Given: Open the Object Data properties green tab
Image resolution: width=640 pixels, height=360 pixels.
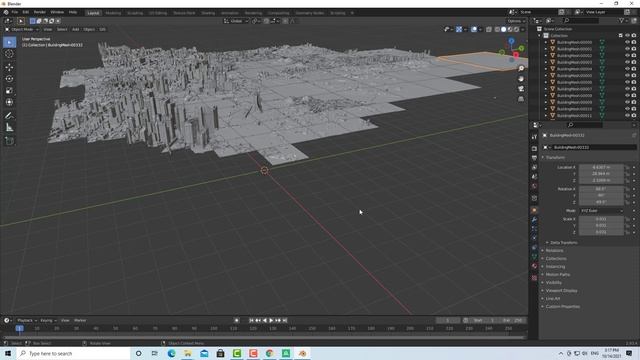Looking at the screenshot, I should point(534,257).
